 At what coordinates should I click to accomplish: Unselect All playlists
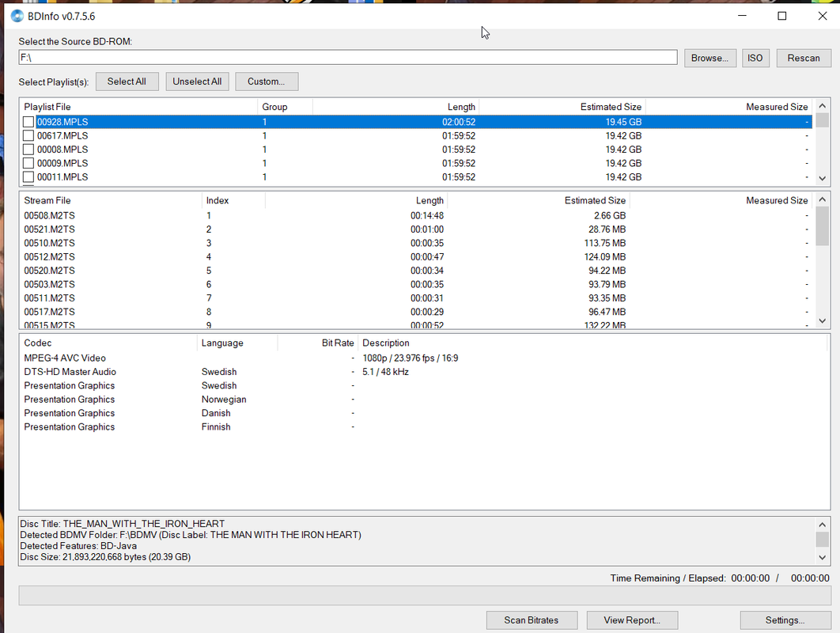coord(197,81)
